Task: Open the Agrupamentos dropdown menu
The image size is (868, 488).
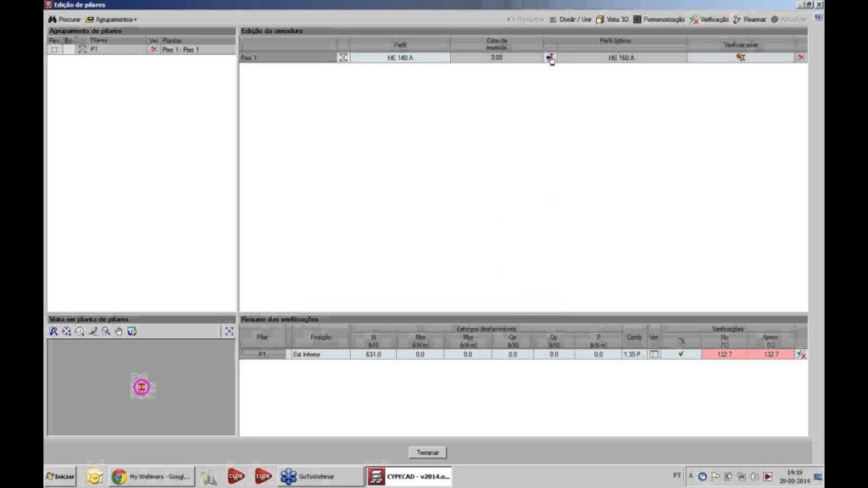Action: click(110, 19)
